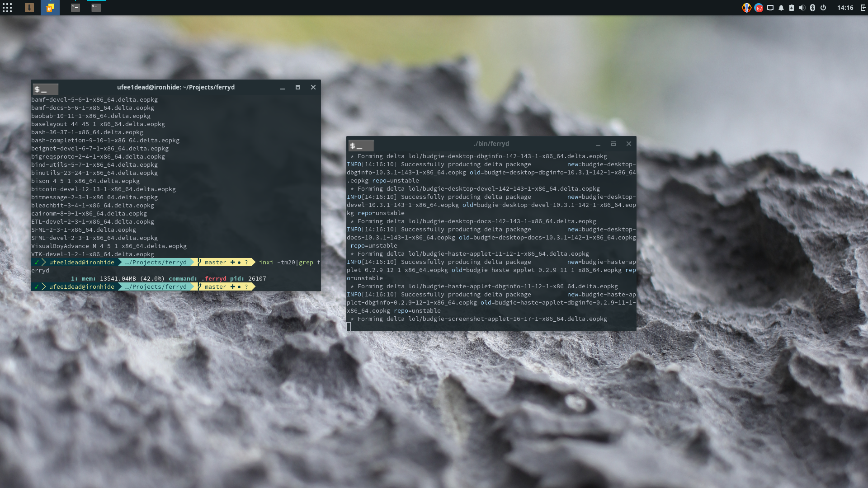This screenshot has width=868, height=488.
Task: Click line 'bitcoin-devel-12-13-1-x86_64.delta.eopkg'
Action: pos(104,189)
